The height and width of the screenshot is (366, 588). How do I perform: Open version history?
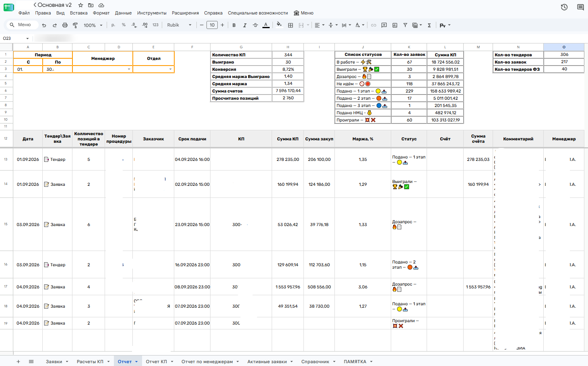click(x=564, y=7)
